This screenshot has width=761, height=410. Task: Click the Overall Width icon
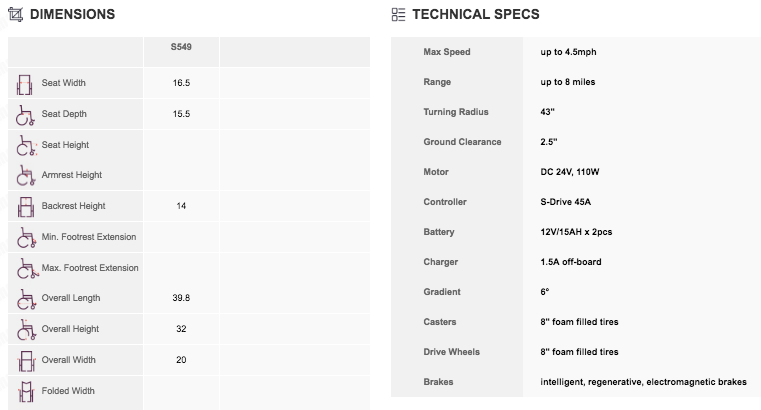point(27,361)
